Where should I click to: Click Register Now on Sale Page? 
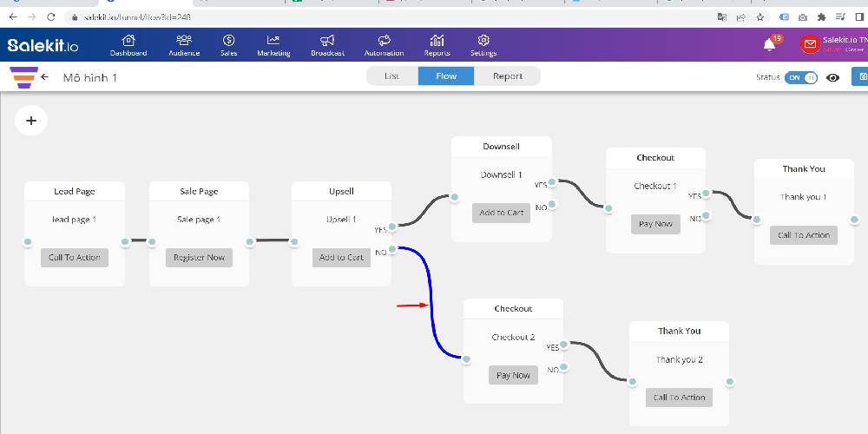199,258
